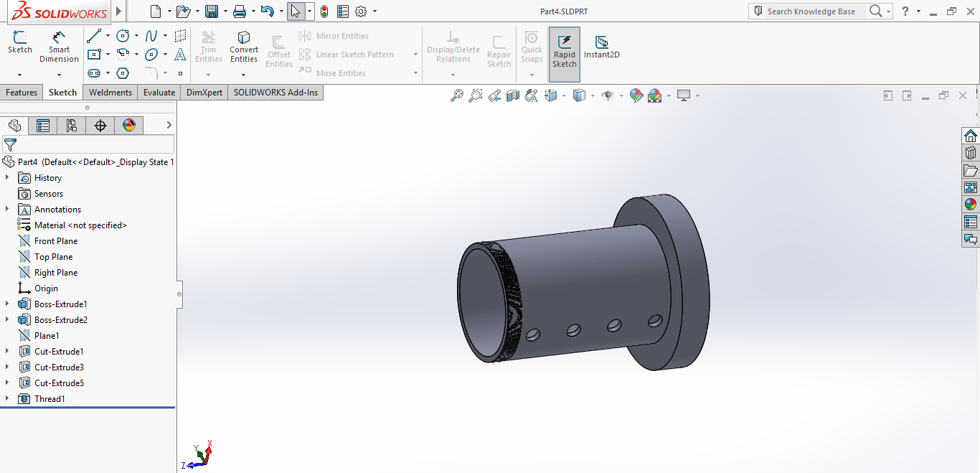This screenshot has width=980, height=473.
Task: Click the Save icon
Action: (x=212, y=11)
